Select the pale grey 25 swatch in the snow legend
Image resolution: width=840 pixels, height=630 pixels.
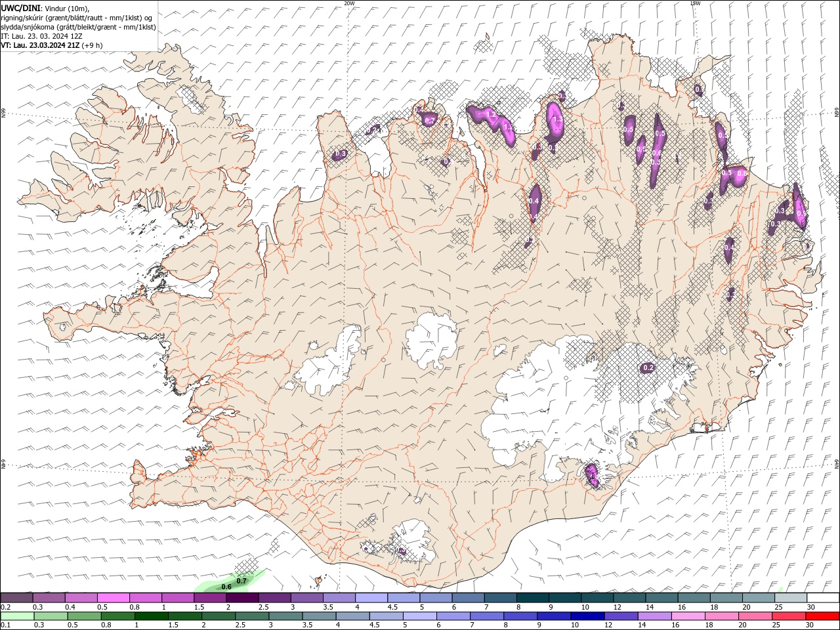(x=791, y=598)
